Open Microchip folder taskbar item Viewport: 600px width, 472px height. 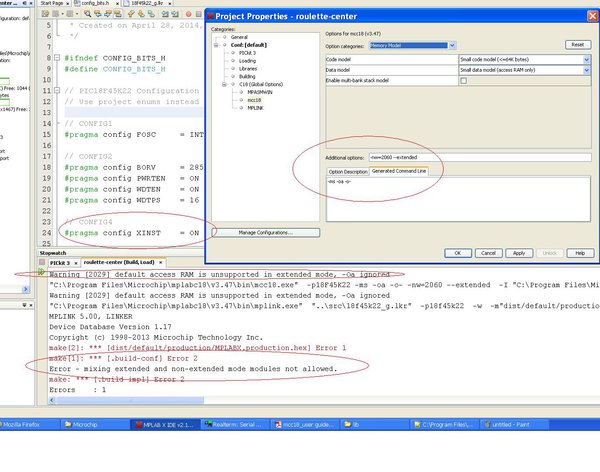[95, 425]
